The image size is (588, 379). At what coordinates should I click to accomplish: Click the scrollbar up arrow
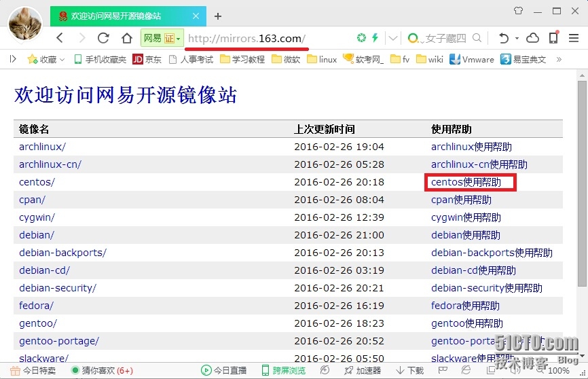[582, 75]
